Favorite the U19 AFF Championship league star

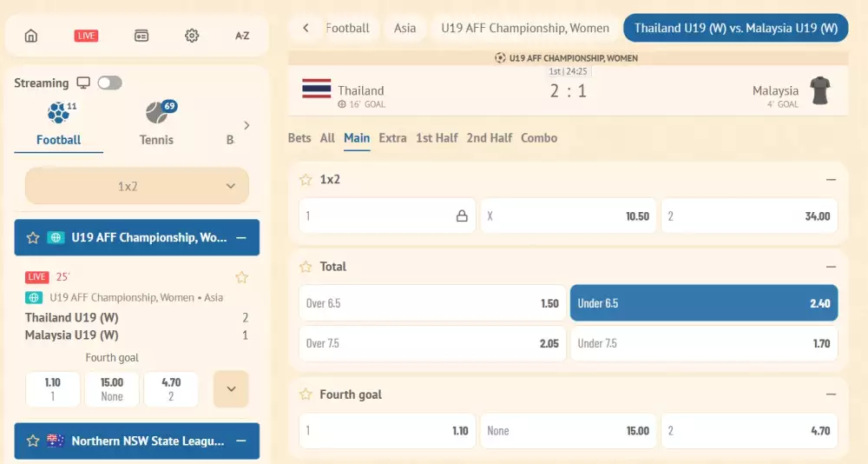tap(33, 237)
